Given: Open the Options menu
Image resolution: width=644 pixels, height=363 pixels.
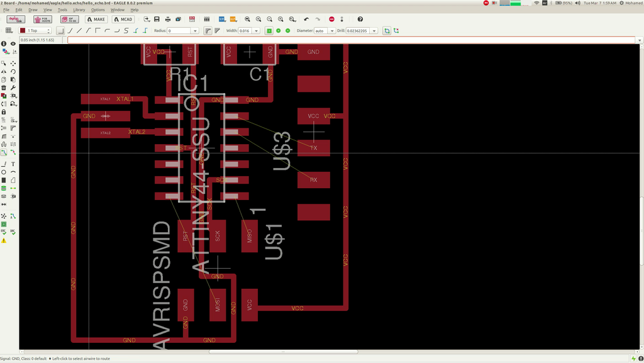Looking at the screenshot, I should pyautogui.click(x=97, y=10).
